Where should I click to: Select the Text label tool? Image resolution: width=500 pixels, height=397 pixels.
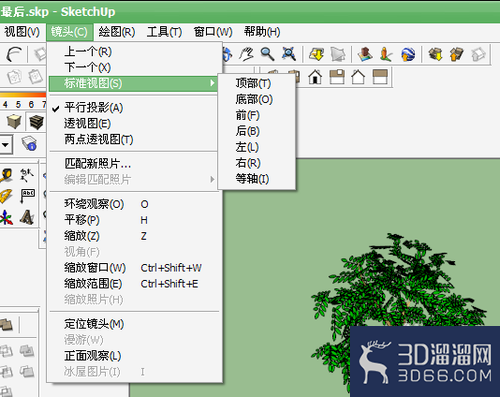(x=27, y=196)
